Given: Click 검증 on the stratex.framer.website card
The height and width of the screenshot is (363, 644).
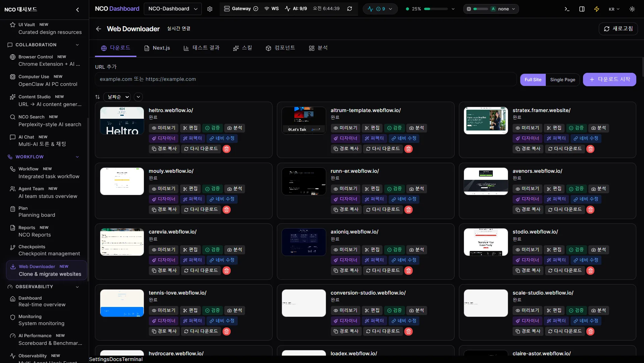Looking at the screenshot, I should pos(576,128).
